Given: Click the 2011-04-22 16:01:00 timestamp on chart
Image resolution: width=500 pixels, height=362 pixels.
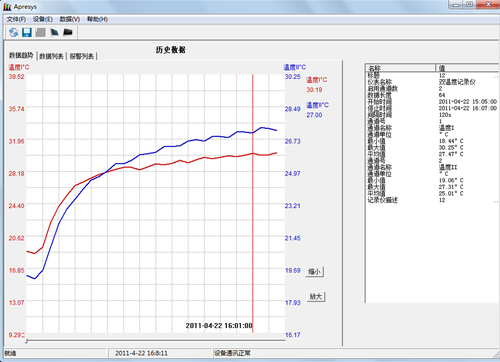Looking at the screenshot, I should tap(219, 325).
